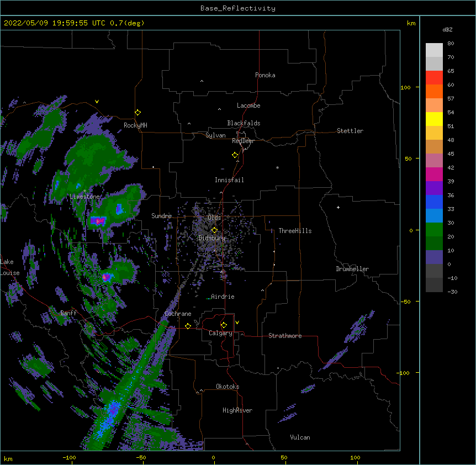Click the Sylvan label
Screen dimensions: 476x465
click(x=215, y=135)
